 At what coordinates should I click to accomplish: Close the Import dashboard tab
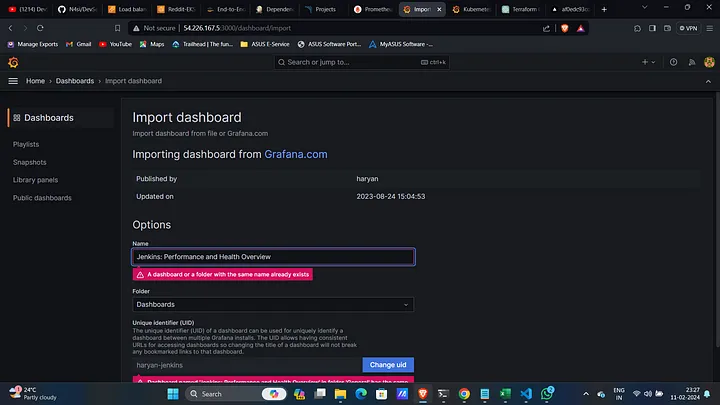(439, 9)
